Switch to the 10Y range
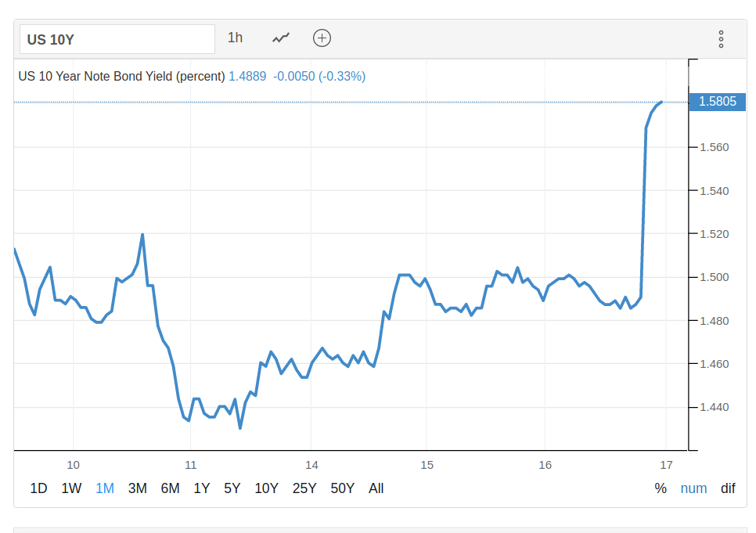 (266, 488)
